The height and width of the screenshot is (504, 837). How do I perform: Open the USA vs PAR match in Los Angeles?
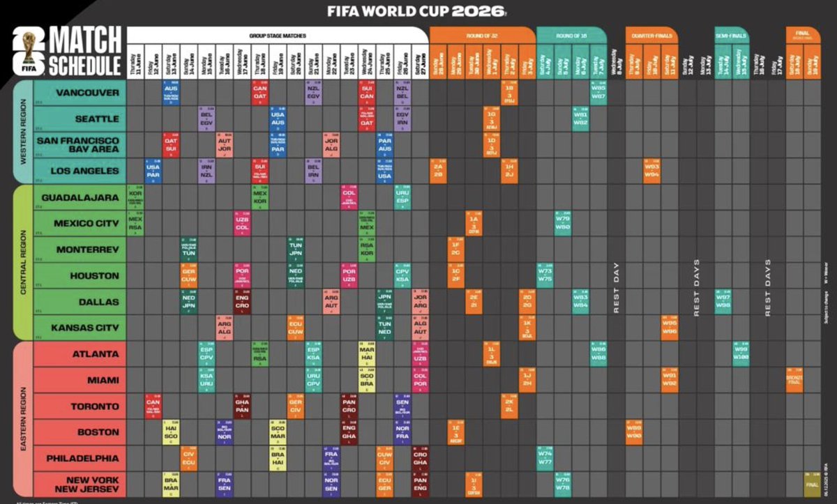tap(153, 171)
